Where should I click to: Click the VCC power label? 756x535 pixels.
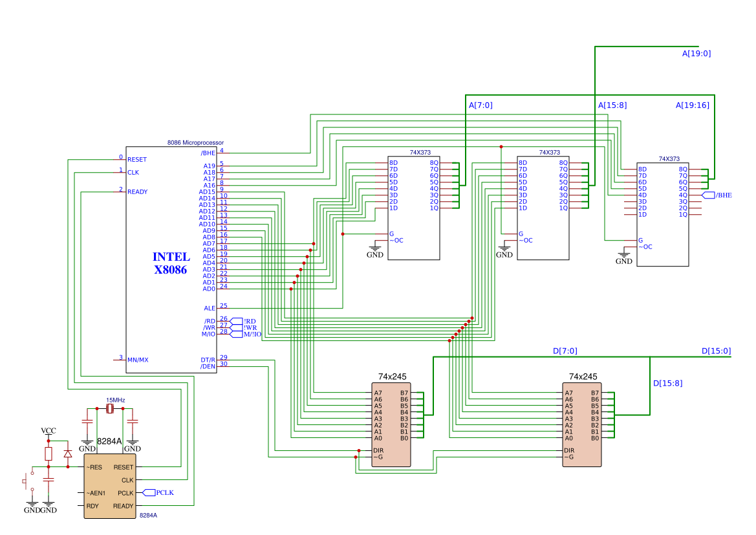[x=49, y=431]
